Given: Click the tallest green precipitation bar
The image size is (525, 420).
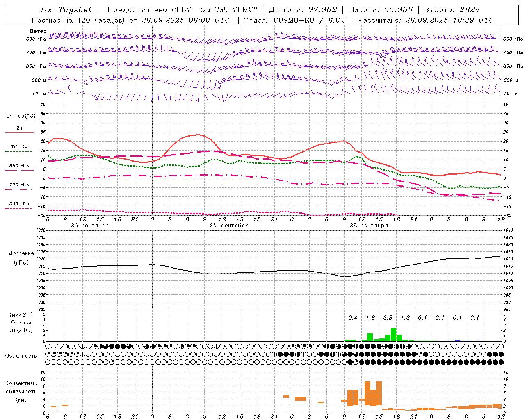Looking at the screenshot, I should pos(394,335).
